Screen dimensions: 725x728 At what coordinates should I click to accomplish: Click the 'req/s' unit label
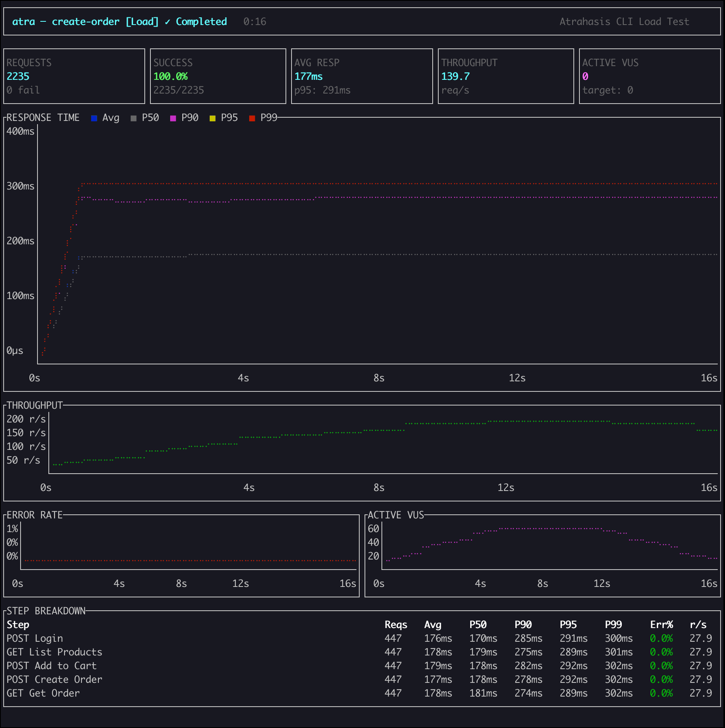coord(455,90)
